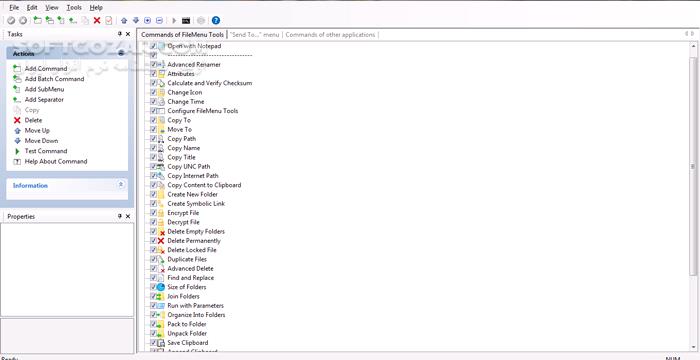Click Move Down in the Actions panel
This screenshot has width=700, height=360.
(42, 141)
